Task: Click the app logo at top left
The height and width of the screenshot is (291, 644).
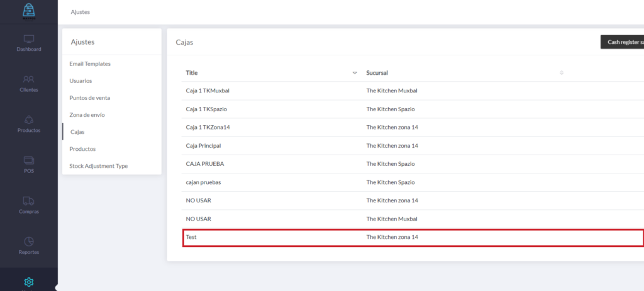Action: pos(28,11)
